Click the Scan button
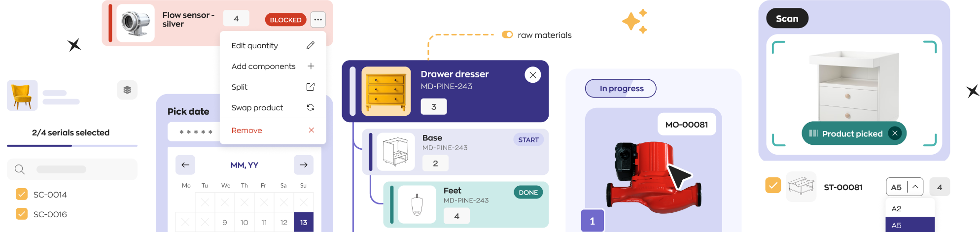This screenshot has height=232, width=980. pyautogui.click(x=787, y=19)
